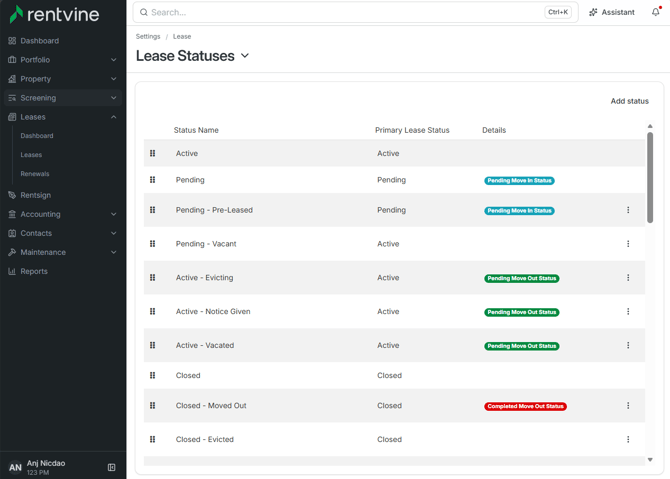Expand the Portfolio menu chevron
The height and width of the screenshot is (479, 670).
(114, 60)
